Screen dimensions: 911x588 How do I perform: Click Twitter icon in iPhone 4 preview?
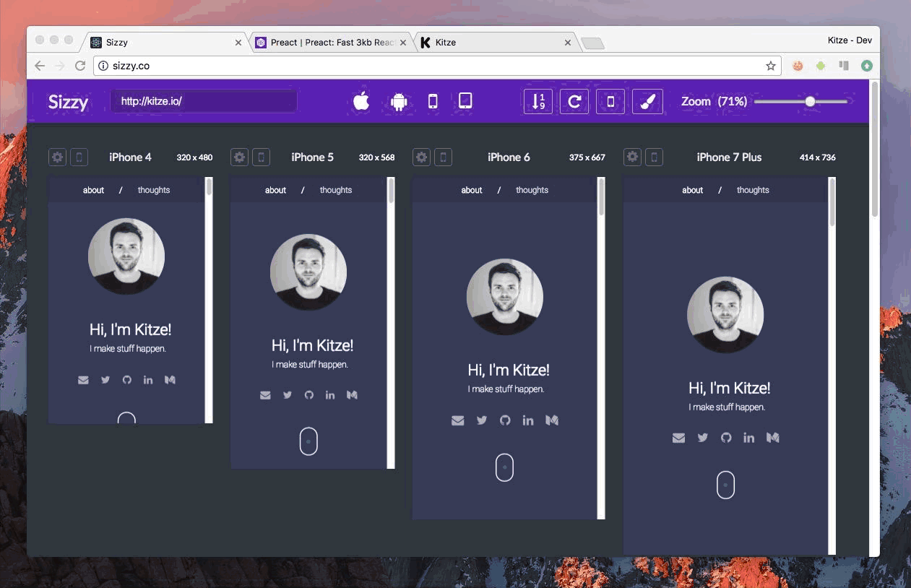point(105,380)
